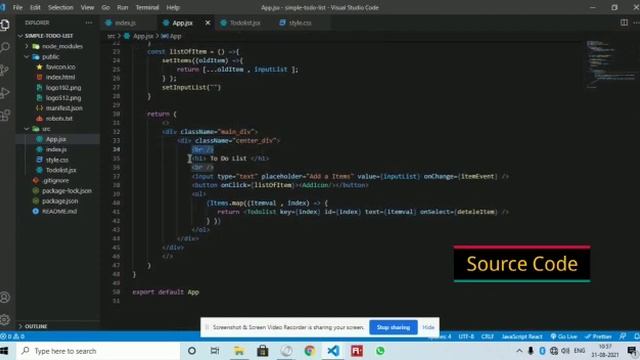
Task: Open the Explorer view in activity bar
Action: (x=5, y=25)
